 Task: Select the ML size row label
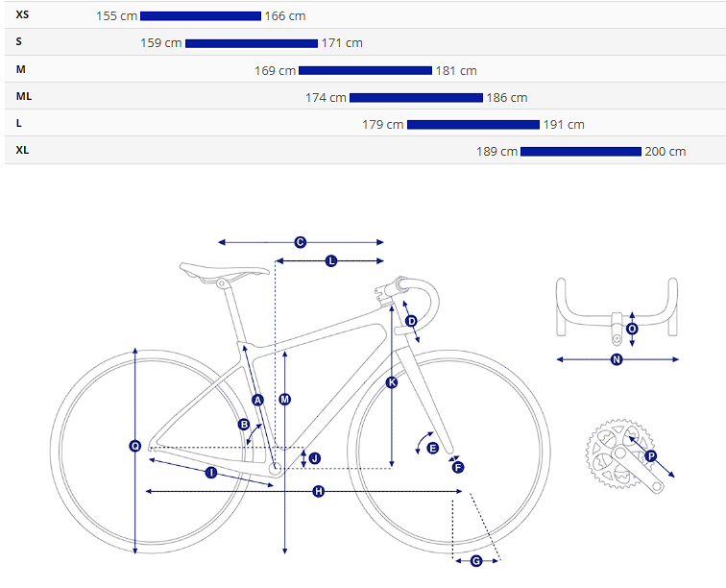(24, 97)
